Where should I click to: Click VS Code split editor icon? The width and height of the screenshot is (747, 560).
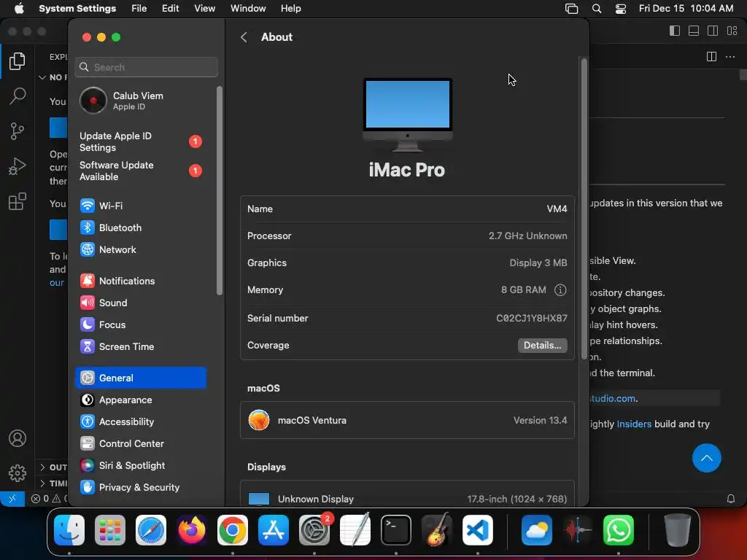pyautogui.click(x=711, y=57)
